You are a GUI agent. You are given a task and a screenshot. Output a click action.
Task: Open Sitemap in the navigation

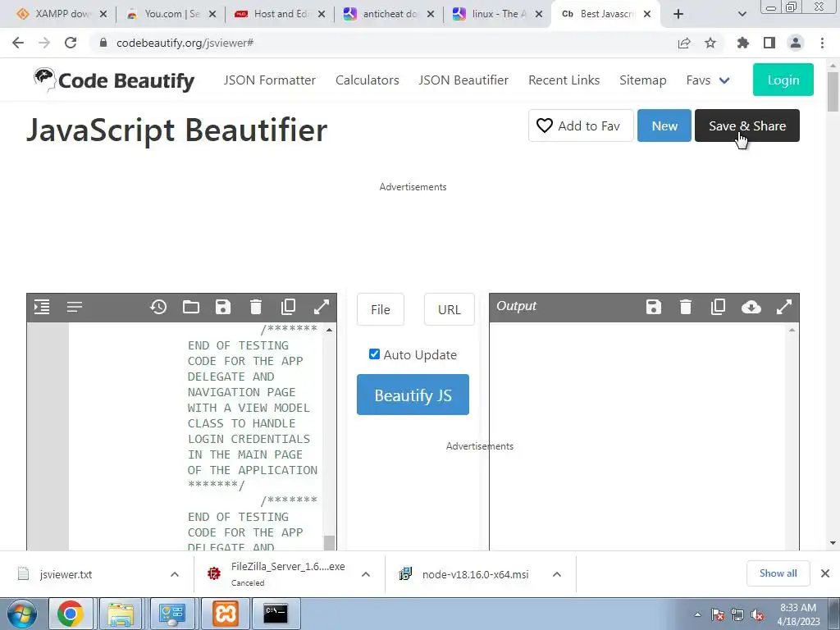[643, 80]
